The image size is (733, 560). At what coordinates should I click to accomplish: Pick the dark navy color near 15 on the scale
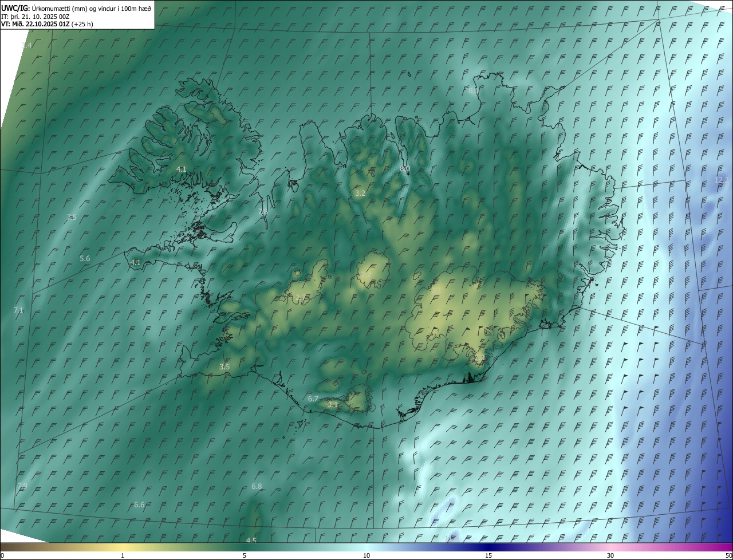(x=488, y=547)
